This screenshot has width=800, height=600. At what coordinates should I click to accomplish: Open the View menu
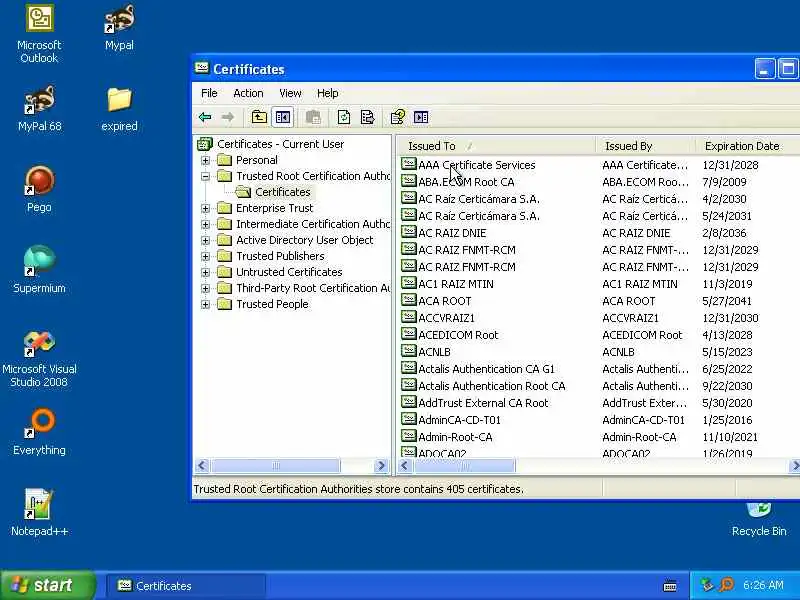click(x=290, y=93)
